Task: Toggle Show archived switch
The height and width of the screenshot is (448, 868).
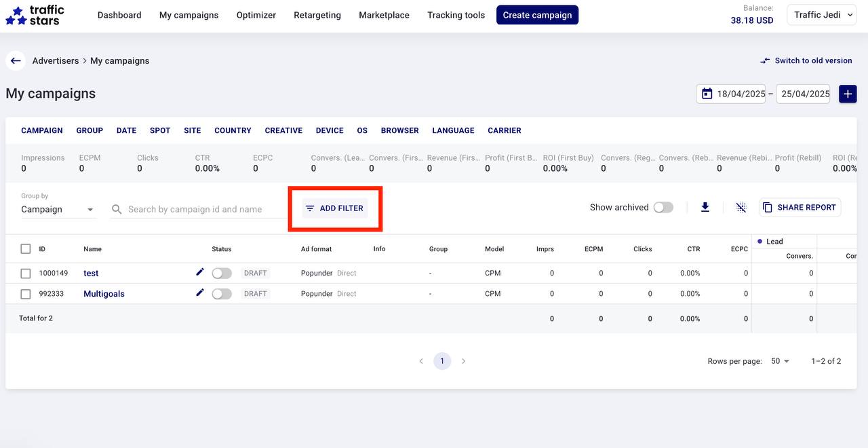Action: 663,208
